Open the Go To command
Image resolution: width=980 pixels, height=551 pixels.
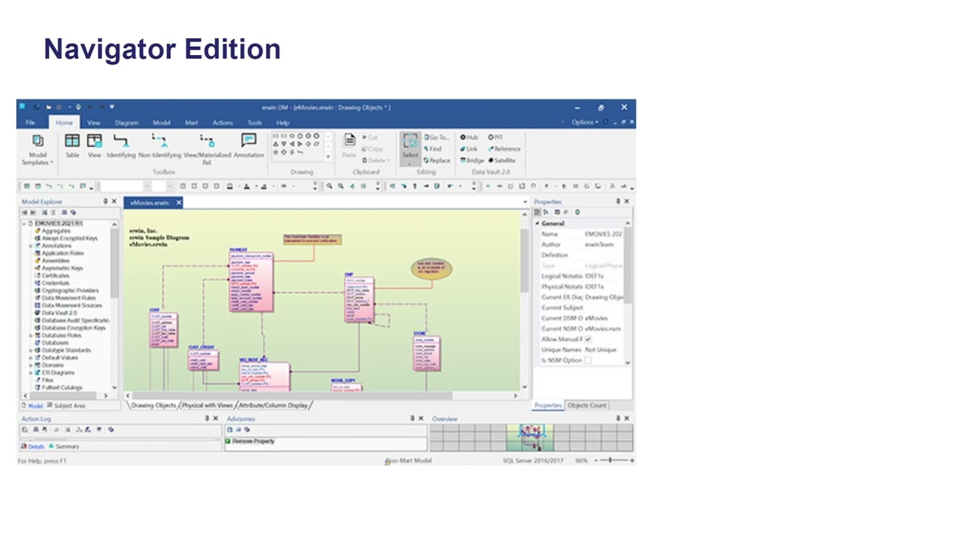coord(436,138)
